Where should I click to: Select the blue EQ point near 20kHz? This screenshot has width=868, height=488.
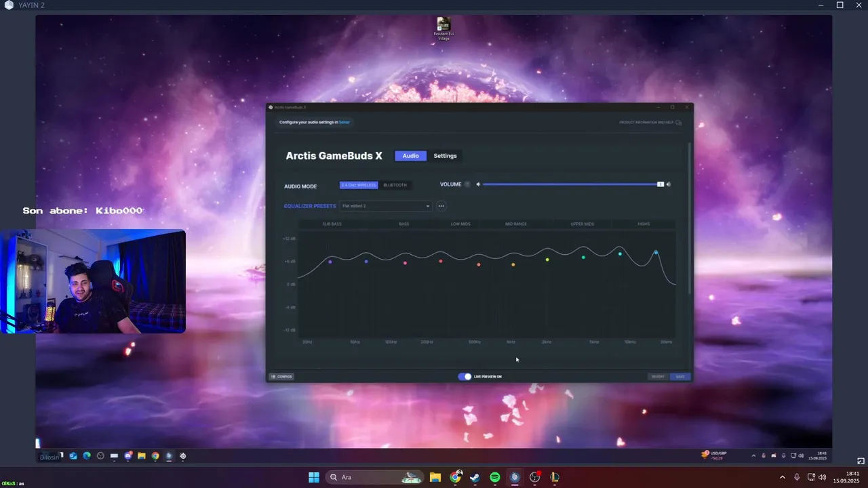coord(656,253)
